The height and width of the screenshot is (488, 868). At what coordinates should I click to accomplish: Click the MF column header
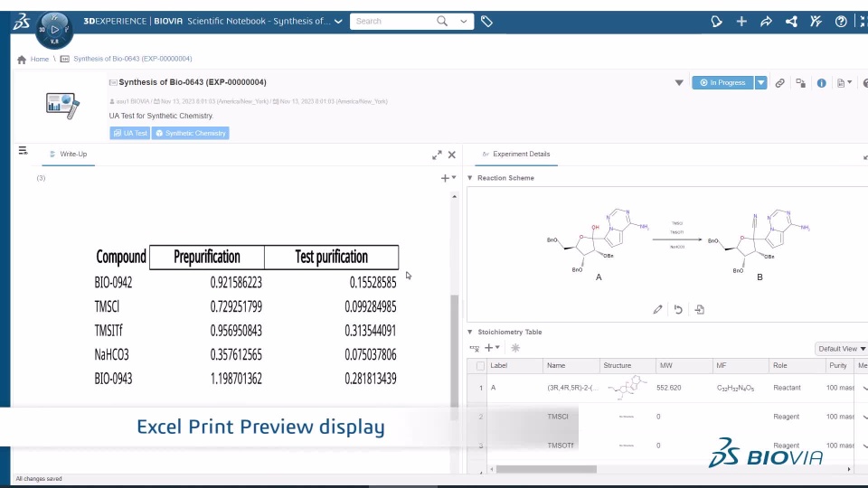[x=741, y=366]
